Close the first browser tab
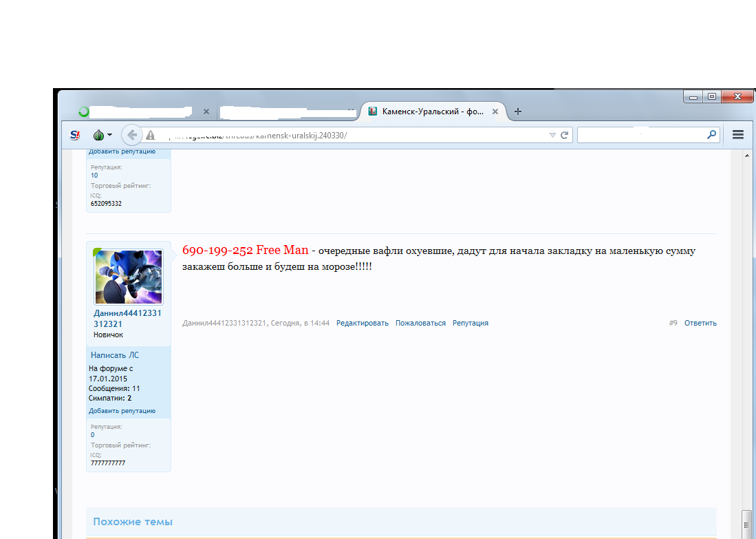 pos(206,112)
